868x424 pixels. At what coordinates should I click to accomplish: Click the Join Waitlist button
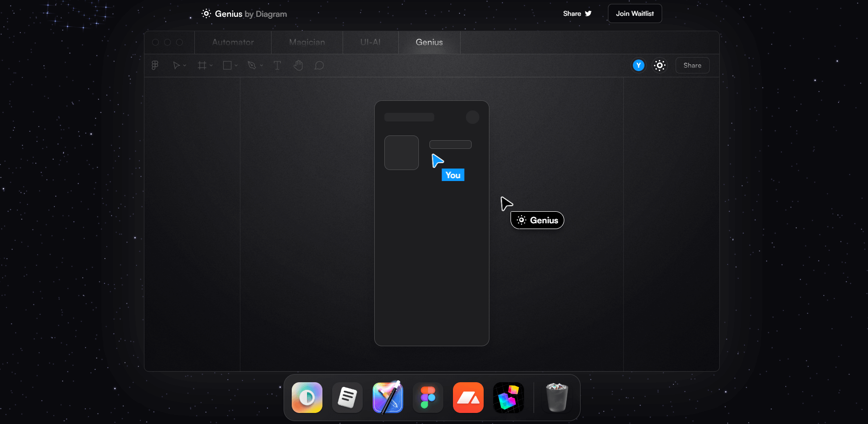pyautogui.click(x=634, y=13)
